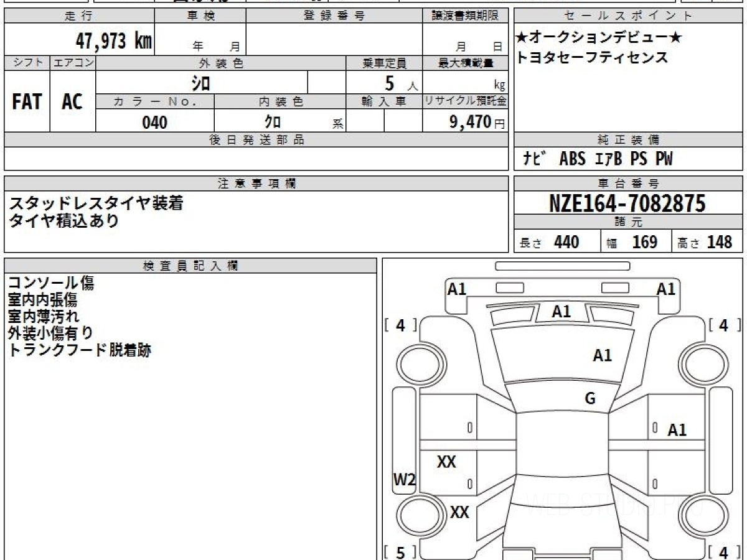The image size is (747, 560).
Task: Click the 後日発送部品 header
Action: [x=256, y=140]
